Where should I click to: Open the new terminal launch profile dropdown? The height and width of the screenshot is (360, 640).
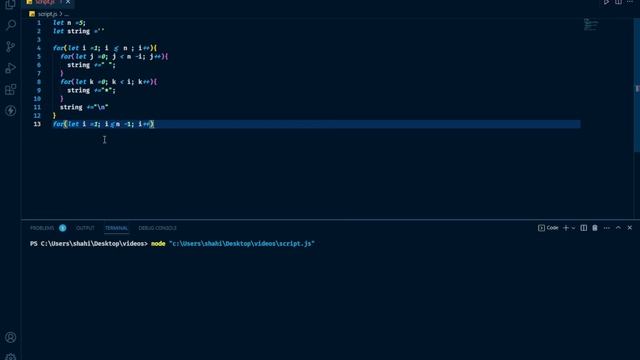pyautogui.click(x=573, y=228)
